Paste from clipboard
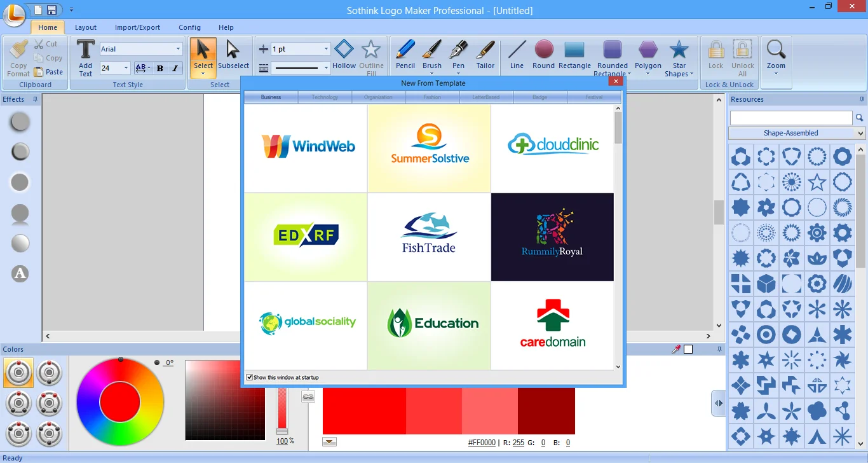The image size is (868, 463). point(49,72)
